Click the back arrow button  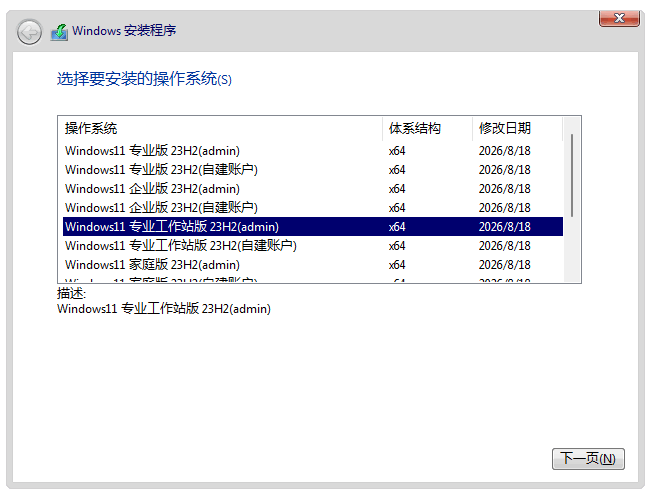(x=29, y=32)
